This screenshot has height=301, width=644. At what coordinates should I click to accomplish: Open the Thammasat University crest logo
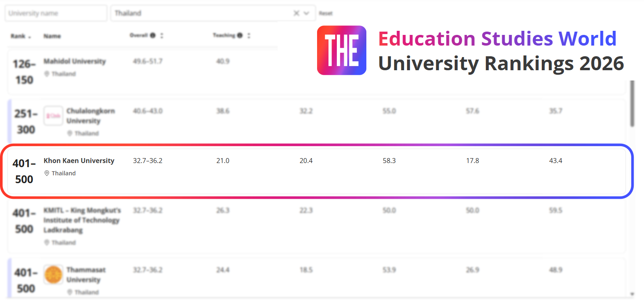click(x=53, y=275)
